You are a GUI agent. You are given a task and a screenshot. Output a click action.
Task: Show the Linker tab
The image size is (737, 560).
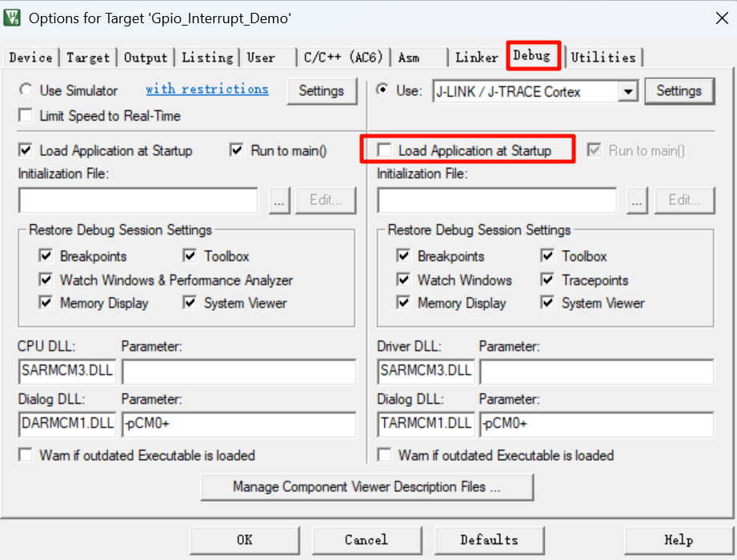point(477,58)
